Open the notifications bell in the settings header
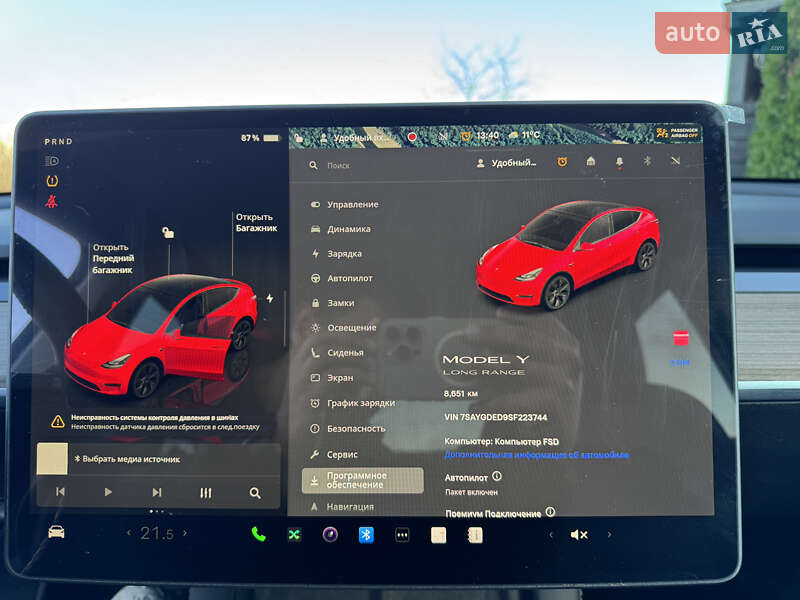The width and height of the screenshot is (800, 600). [619, 162]
